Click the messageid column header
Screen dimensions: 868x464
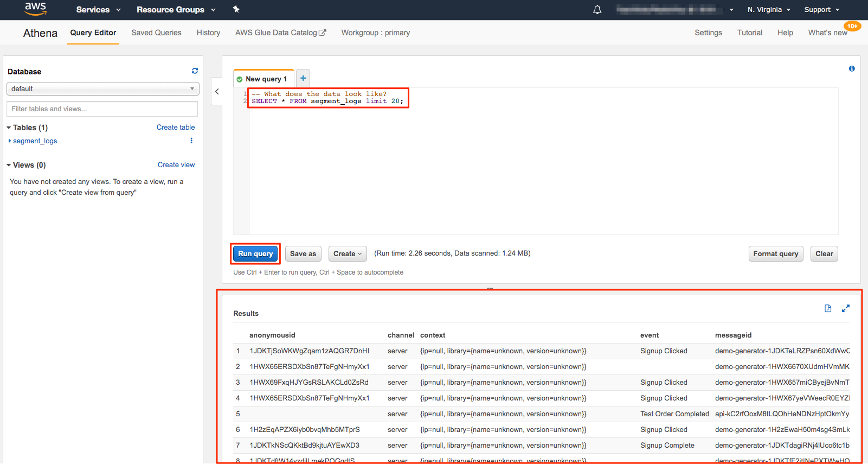[x=733, y=335]
